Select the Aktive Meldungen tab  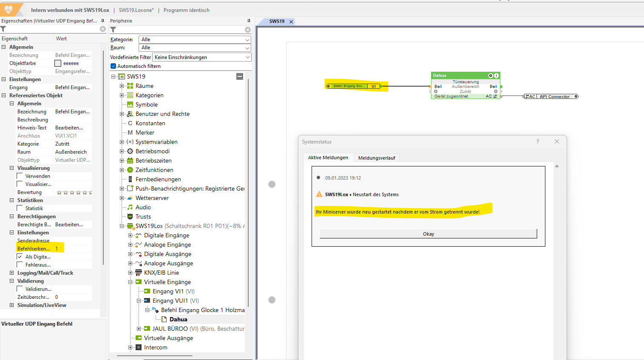328,157
